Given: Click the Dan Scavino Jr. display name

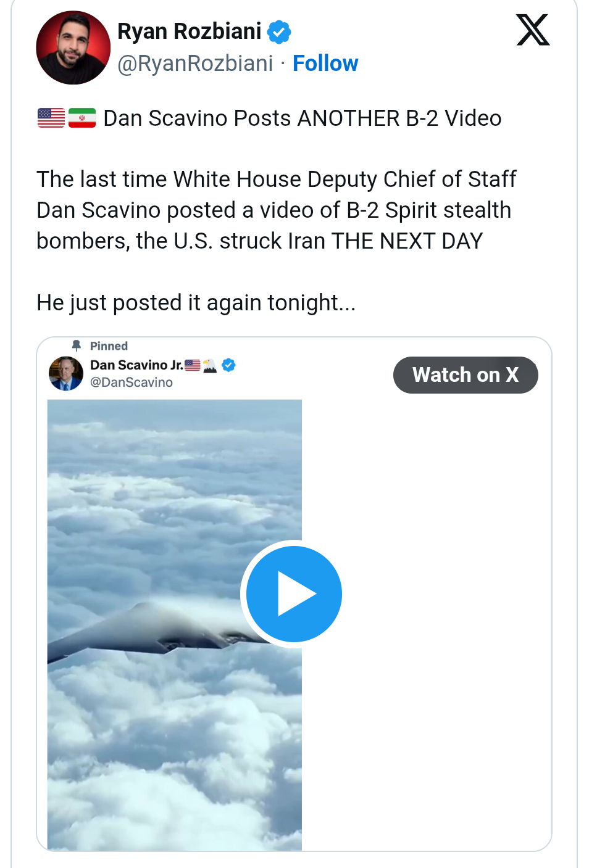Looking at the screenshot, I should tap(136, 365).
